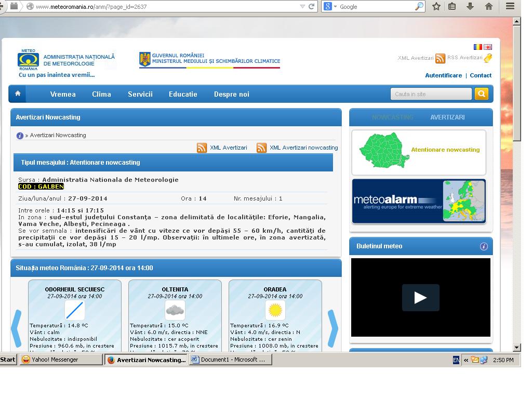The width and height of the screenshot is (532, 399).
Task: Switch to the AVERTIZARI tab
Action: click(x=447, y=117)
